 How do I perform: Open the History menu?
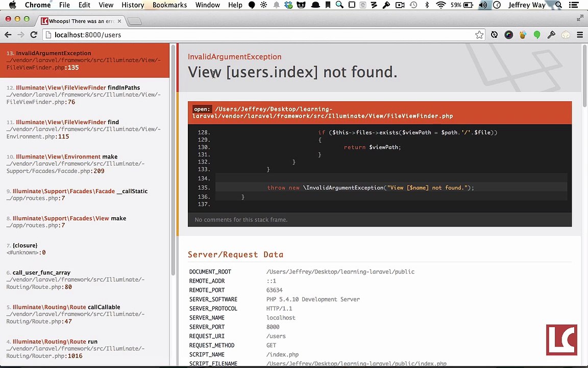tap(133, 5)
